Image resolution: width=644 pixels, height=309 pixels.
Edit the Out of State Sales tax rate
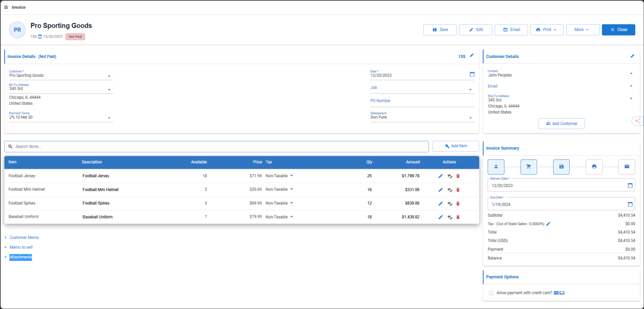(x=548, y=224)
